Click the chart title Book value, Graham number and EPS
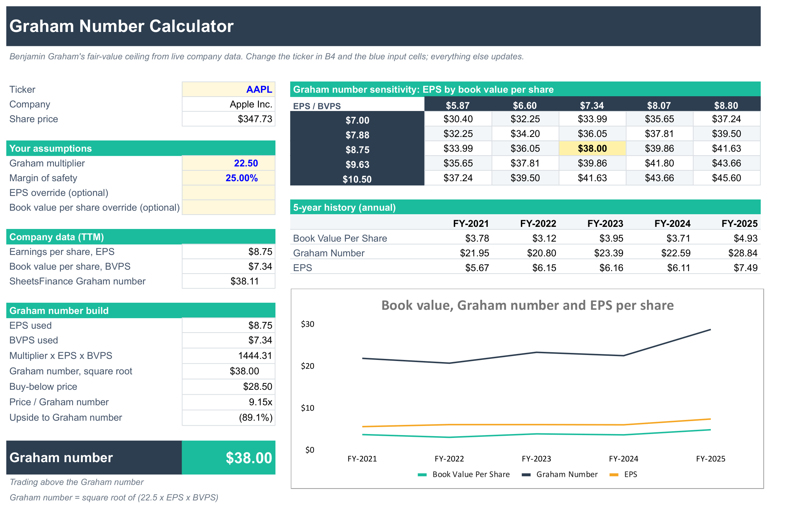This screenshot has width=812, height=512. point(528,305)
